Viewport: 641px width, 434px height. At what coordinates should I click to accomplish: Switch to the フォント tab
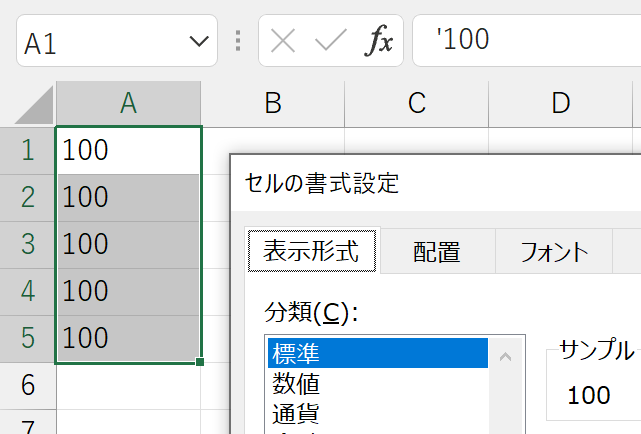[554, 252]
